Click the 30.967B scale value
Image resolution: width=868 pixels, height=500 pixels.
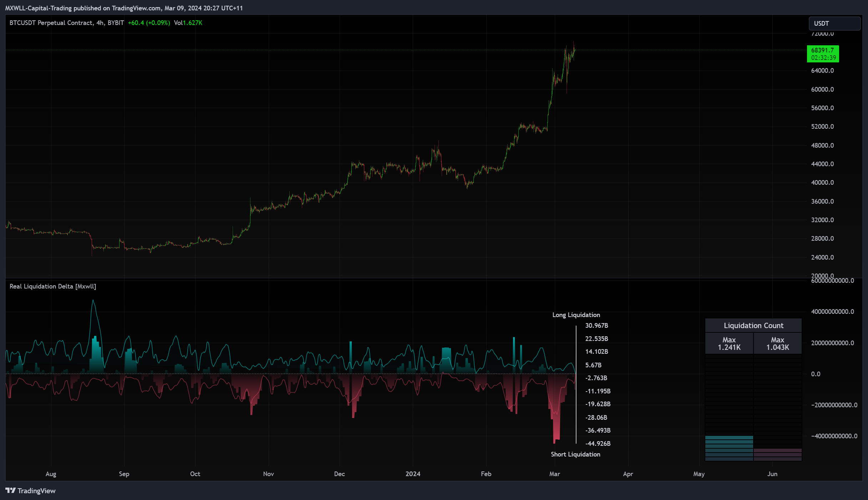pos(597,326)
